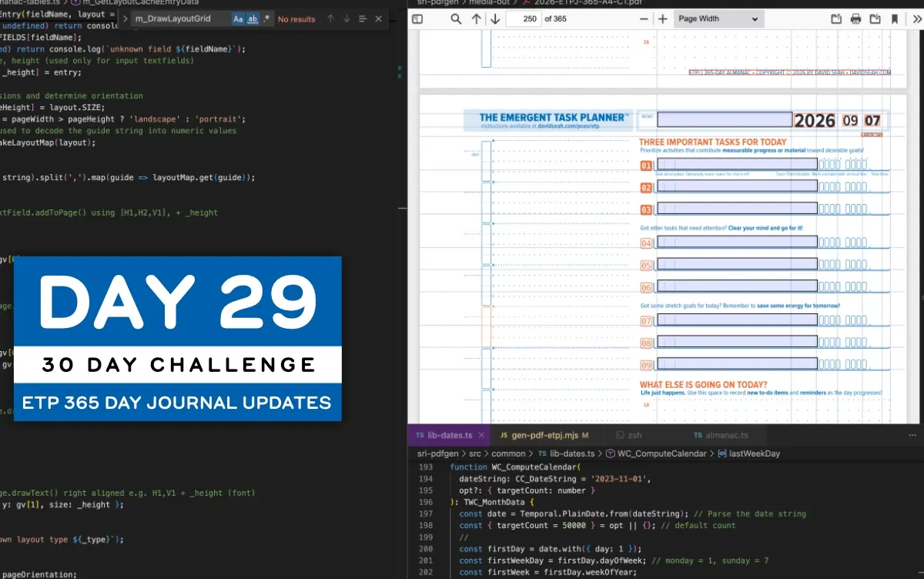Viewport: 924px width, 579px height.
Task: Close the Find widget with the X
Action: click(x=377, y=18)
